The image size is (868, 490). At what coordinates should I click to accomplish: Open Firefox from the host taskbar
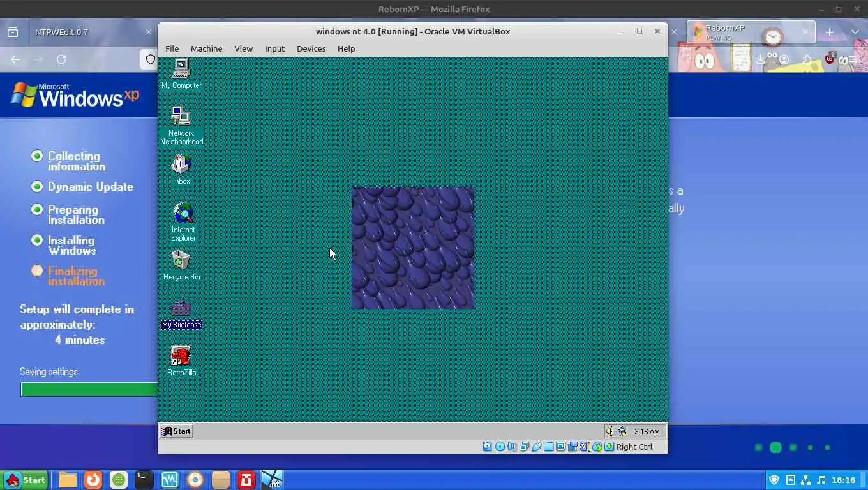[x=93, y=480]
